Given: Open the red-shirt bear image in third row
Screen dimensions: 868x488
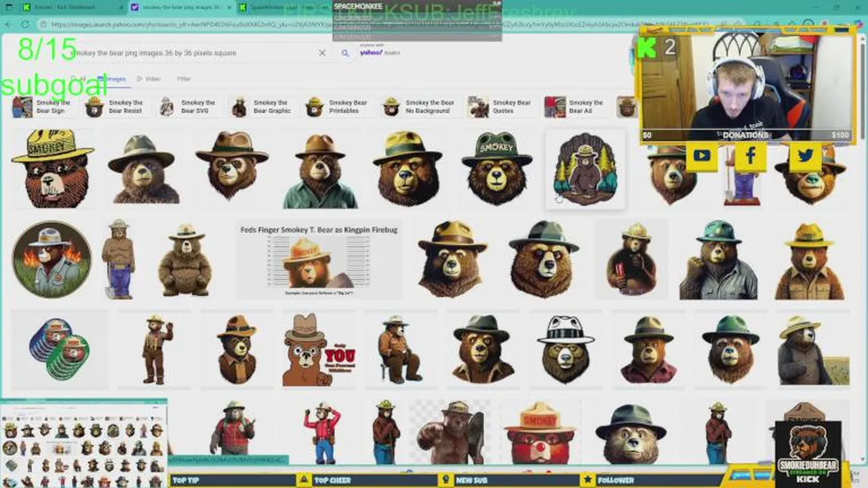Looking at the screenshot, I should click(x=648, y=349).
